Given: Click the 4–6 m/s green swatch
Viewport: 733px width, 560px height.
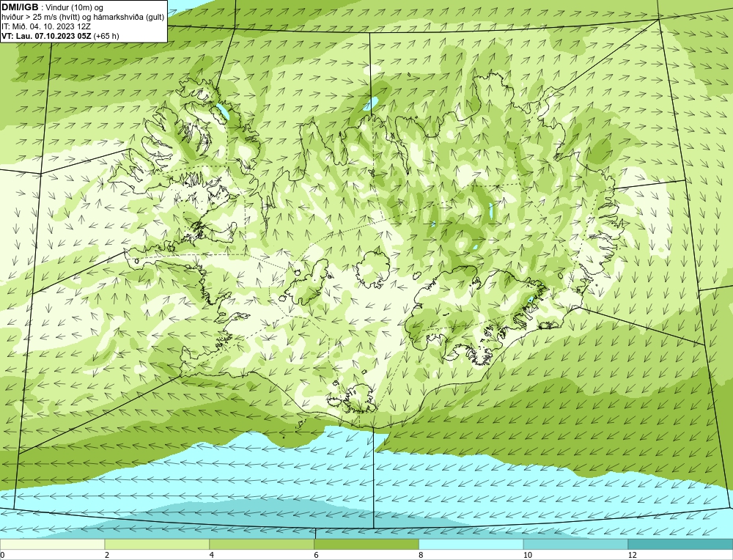Looking at the screenshot, I should [x=262, y=544].
